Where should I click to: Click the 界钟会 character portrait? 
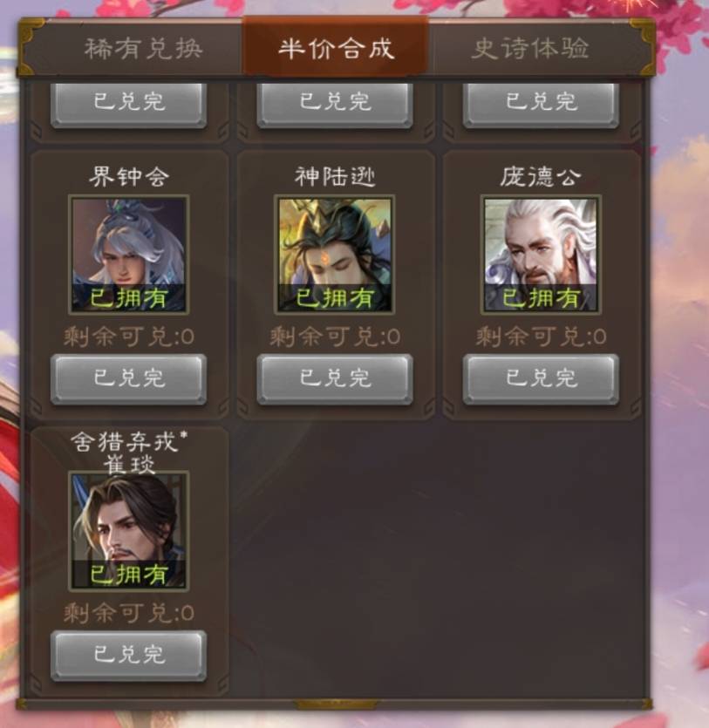point(128,255)
